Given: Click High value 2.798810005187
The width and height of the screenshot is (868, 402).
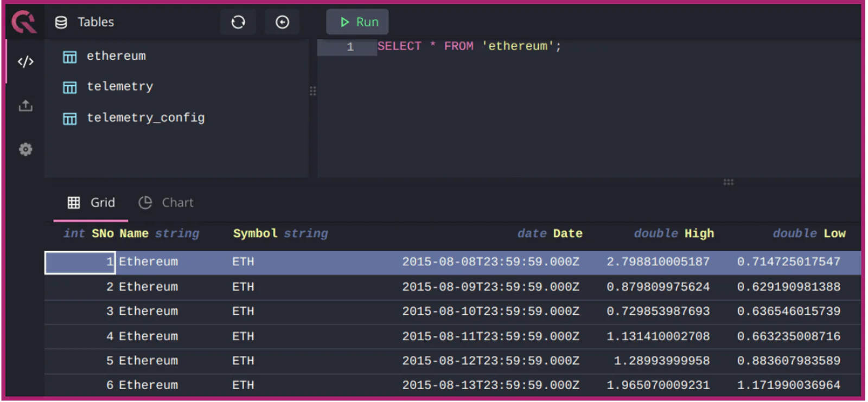Looking at the screenshot, I should [x=658, y=262].
